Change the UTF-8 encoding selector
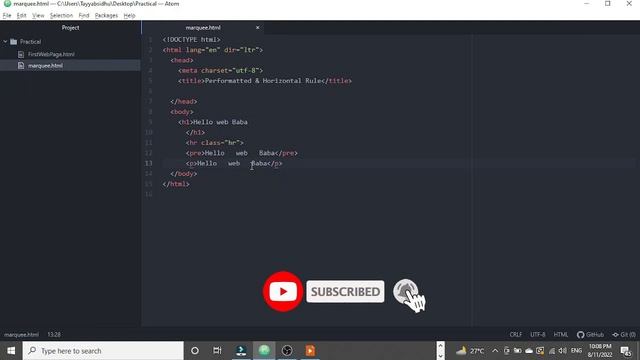The height and width of the screenshot is (360, 640). [x=538, y=334]
